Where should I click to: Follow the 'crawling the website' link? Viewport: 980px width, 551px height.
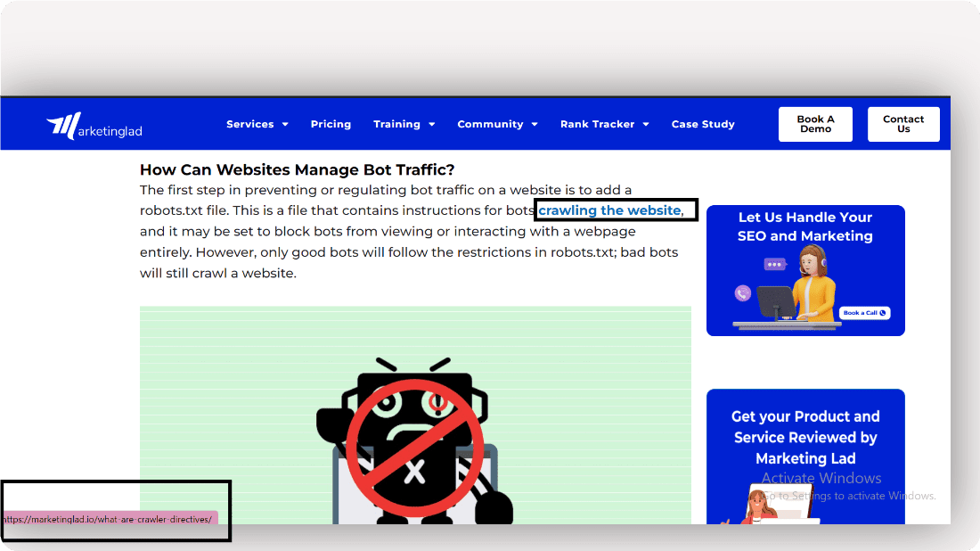pyautogui.click(x=610, y=210)
